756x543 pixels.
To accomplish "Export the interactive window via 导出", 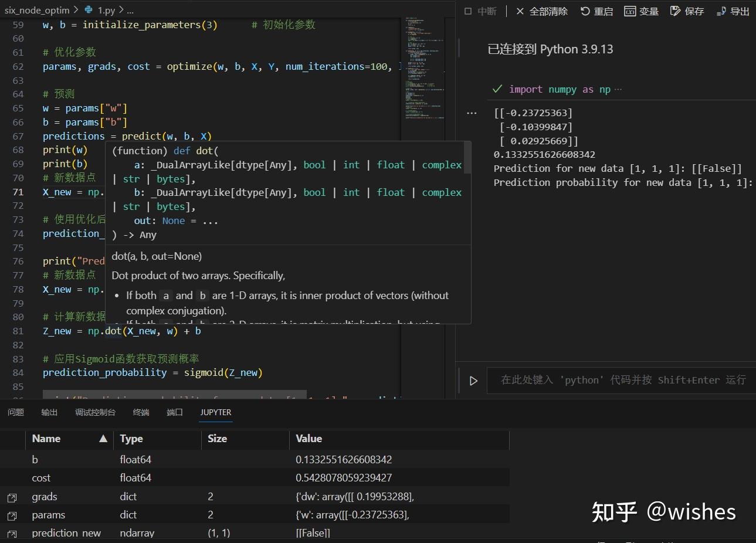I will (732, 11).
